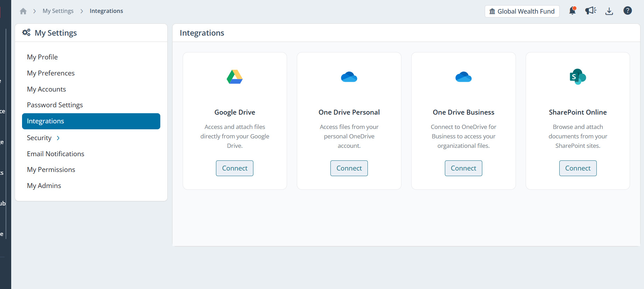
Task: Click the One Drive Personal cloud logo
Action: (349, 77)
